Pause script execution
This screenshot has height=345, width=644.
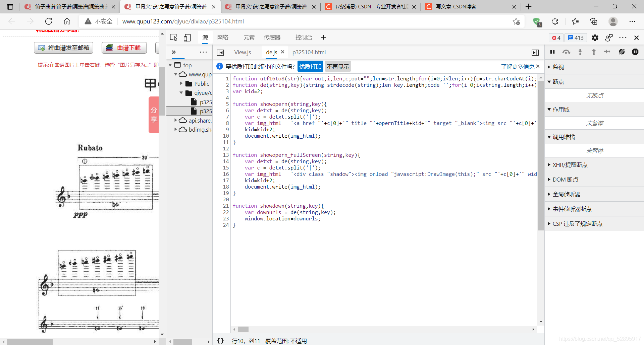[x=552, y=52]
